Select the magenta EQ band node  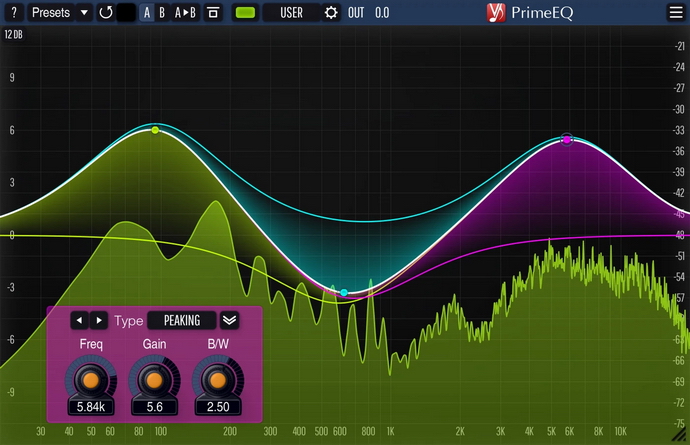tap(567, 140)
